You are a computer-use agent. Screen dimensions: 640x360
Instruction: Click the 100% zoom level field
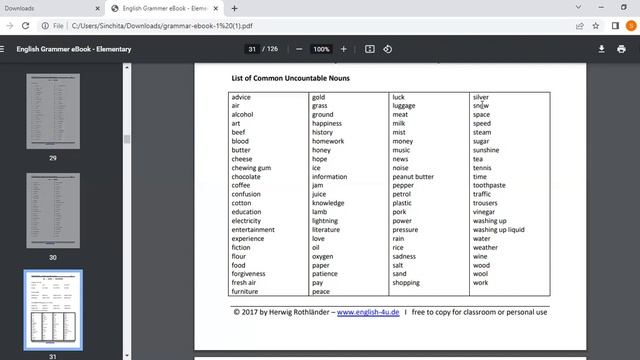321,49
